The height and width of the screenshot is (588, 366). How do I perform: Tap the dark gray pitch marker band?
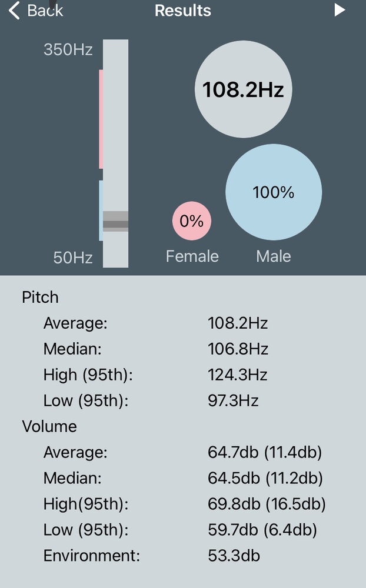coord(115,225)
